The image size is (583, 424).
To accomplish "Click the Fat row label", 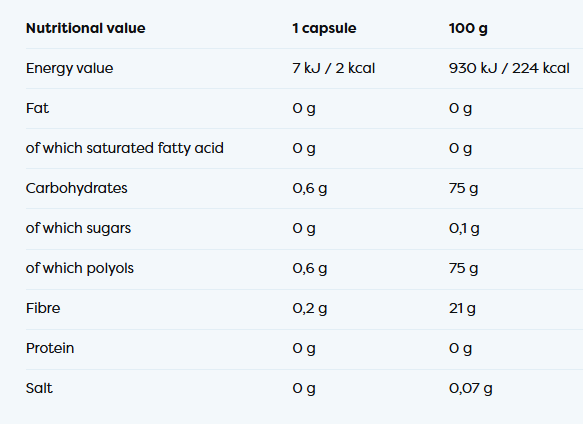I will pyautogui.click(x=37, y=108).
